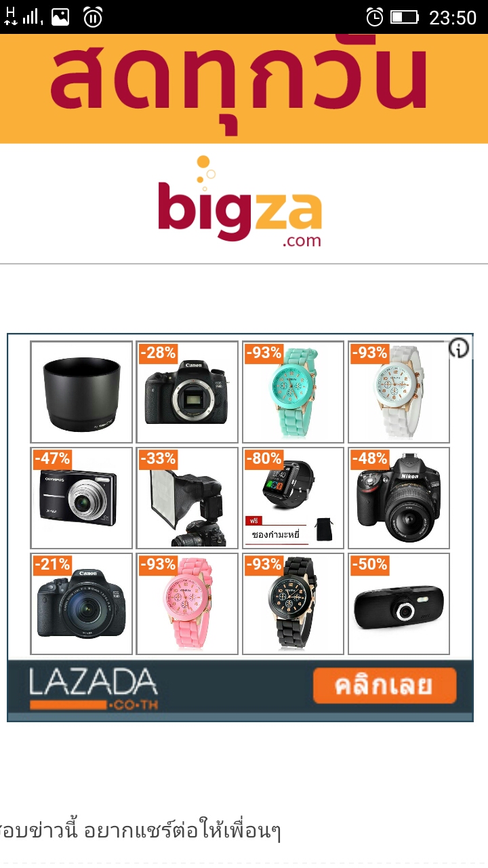
Task: Tap the picture notification icon
Action: point(60,17)
